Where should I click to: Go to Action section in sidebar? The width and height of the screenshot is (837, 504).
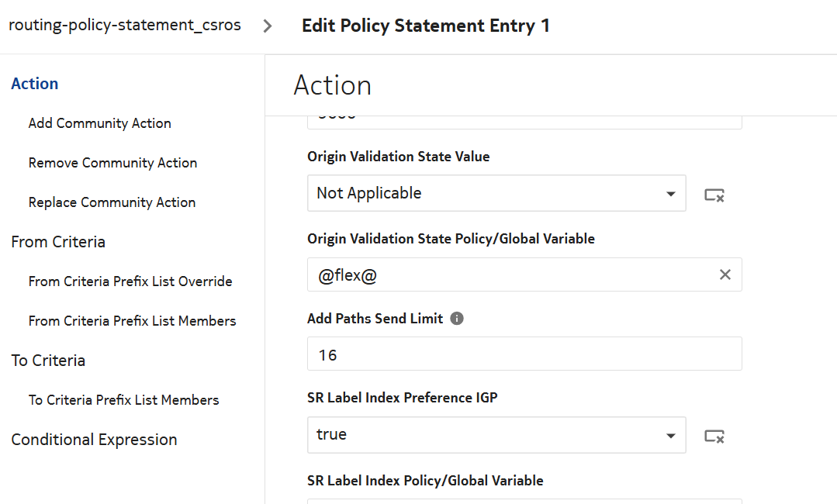point(35,84)
